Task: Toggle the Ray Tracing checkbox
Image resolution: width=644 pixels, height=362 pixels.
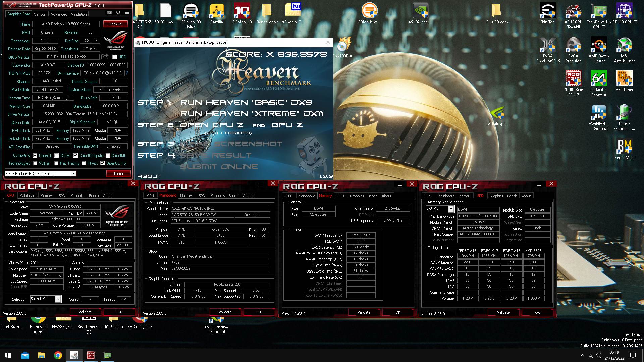Action: click(57, 163)
